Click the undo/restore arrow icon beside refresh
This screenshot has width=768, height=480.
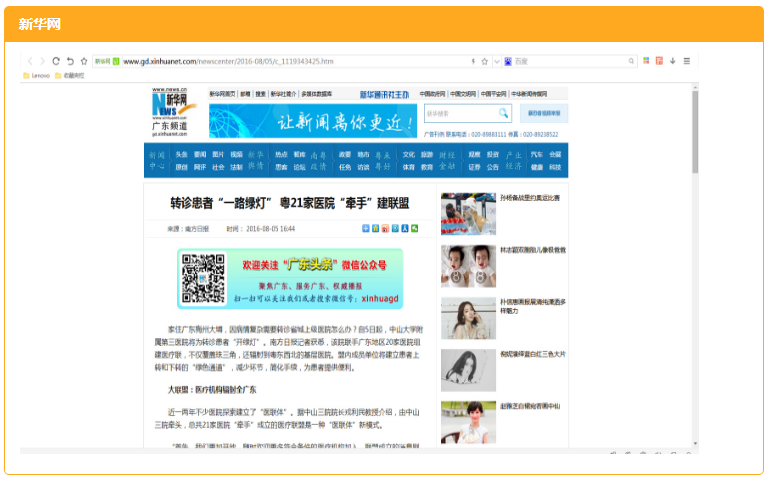pyautogui.click(x=70, y=61)
